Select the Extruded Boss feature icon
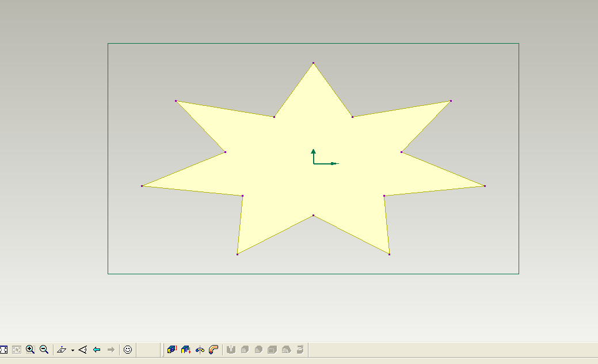Screen dimensions: 598x364 coord(171,348)
